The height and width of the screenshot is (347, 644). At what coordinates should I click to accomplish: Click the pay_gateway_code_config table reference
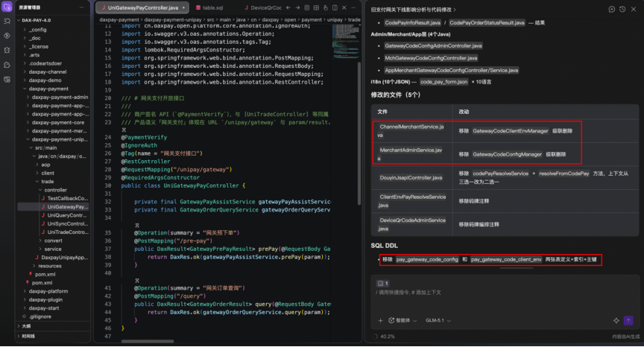(x=427, y=259)
